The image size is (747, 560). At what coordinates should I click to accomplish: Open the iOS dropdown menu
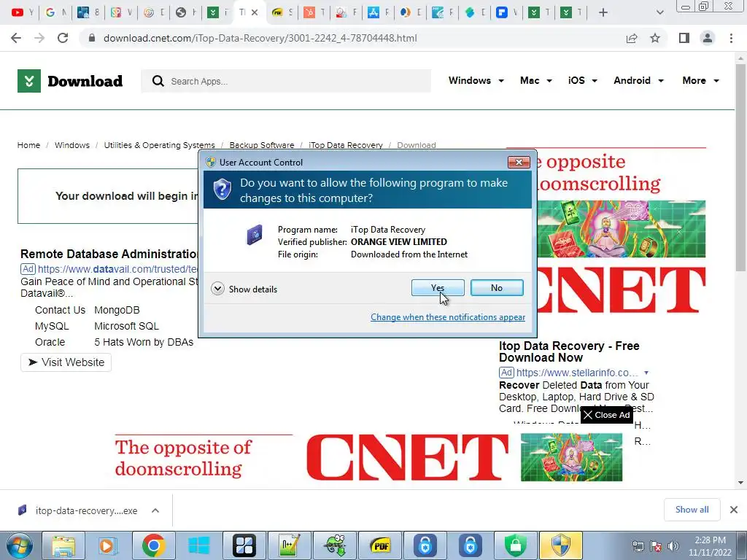coord(582,80)
